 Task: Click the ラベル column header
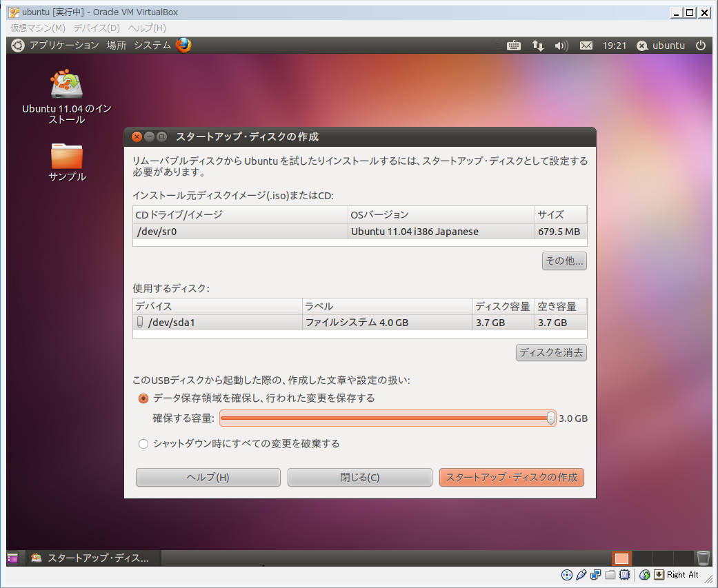[388, 306]
